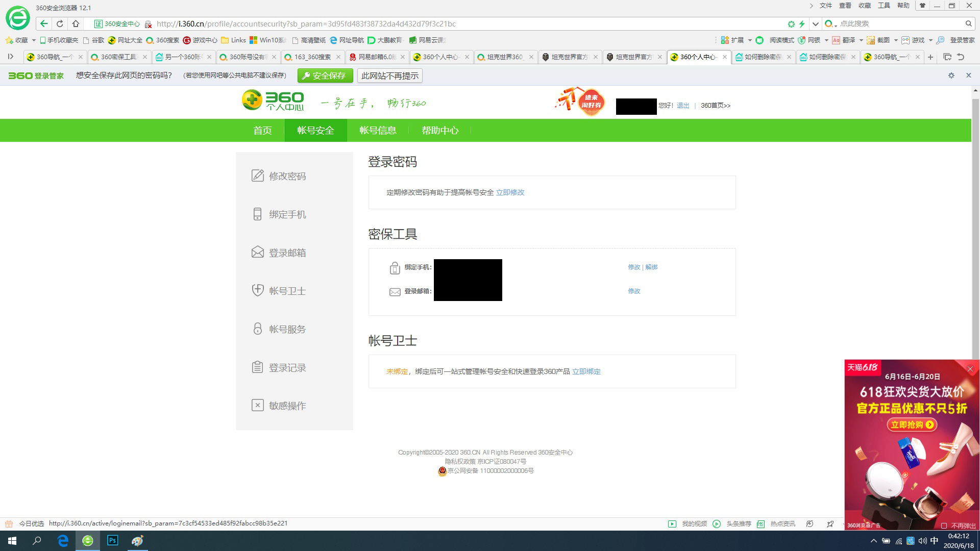The width and height of the screenshot is (980, 551).
Task: Click the 安全保存 password save button
Action: point(325,75)
